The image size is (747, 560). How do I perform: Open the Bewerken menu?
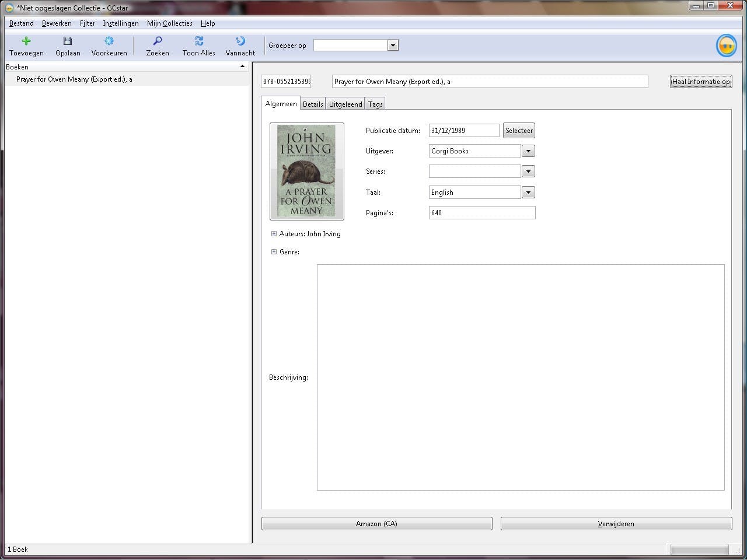click(57, 23)
